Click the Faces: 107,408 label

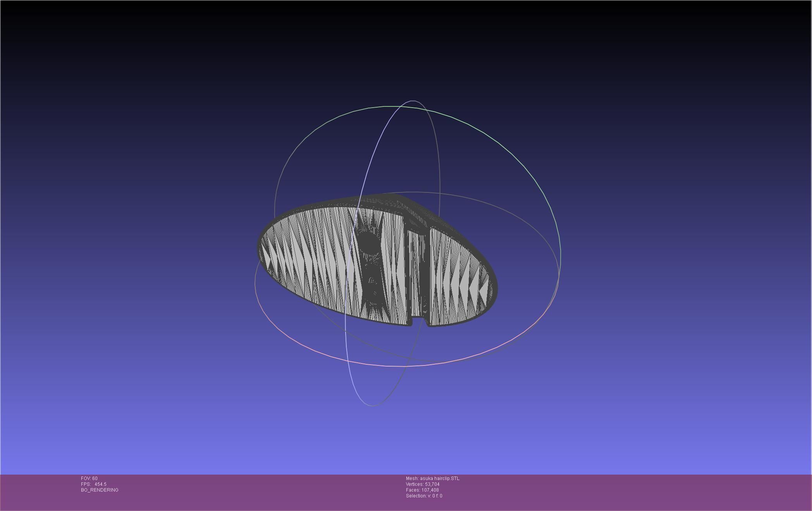coord(422,490)
